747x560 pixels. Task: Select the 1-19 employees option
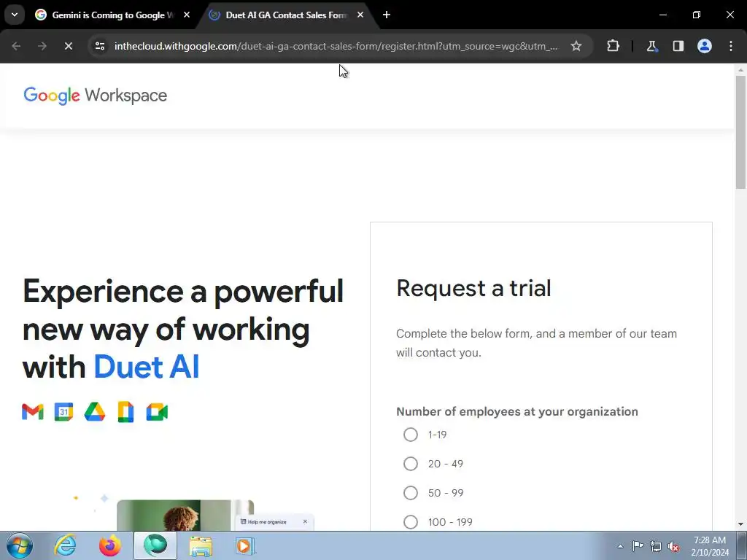(x=411, y=435)
